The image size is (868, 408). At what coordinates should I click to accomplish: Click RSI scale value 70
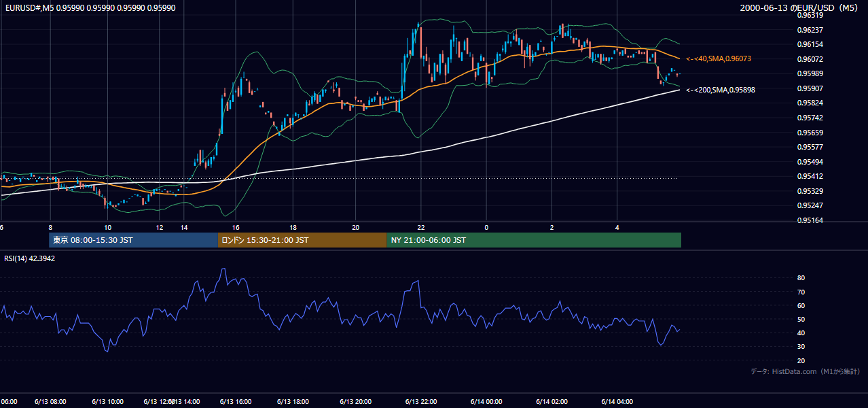click(801, 292)
